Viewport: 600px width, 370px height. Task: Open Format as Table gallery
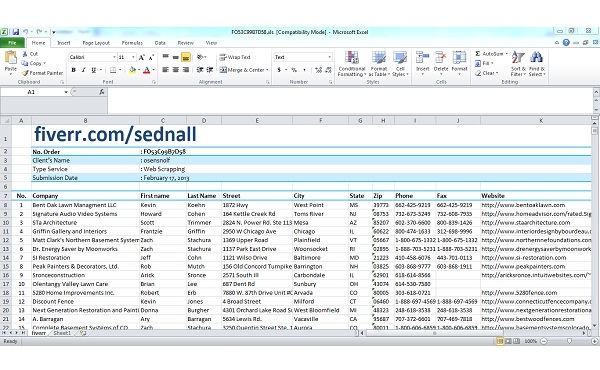[378, 64]
